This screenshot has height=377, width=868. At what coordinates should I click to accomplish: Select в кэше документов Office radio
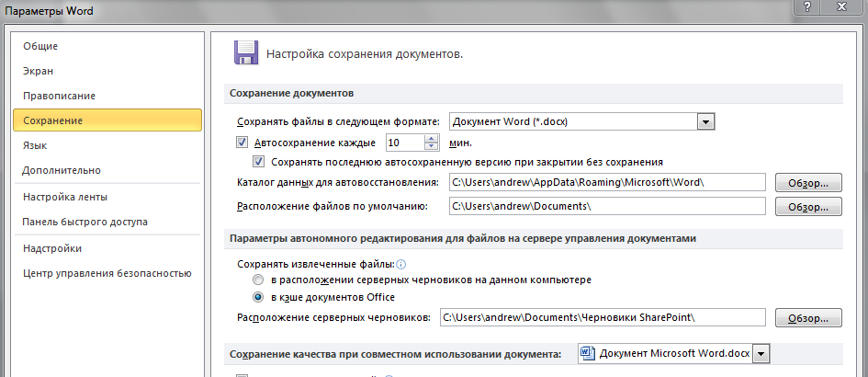[258, 297]
